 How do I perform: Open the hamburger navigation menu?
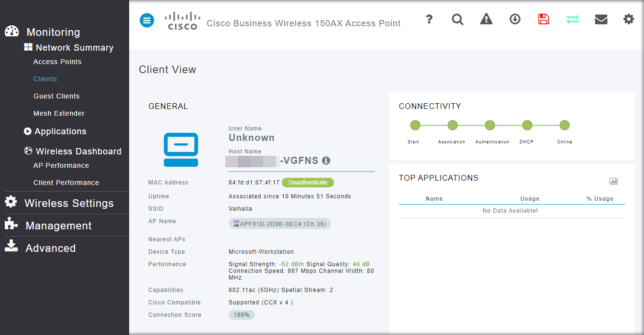[x=147, y=20]
